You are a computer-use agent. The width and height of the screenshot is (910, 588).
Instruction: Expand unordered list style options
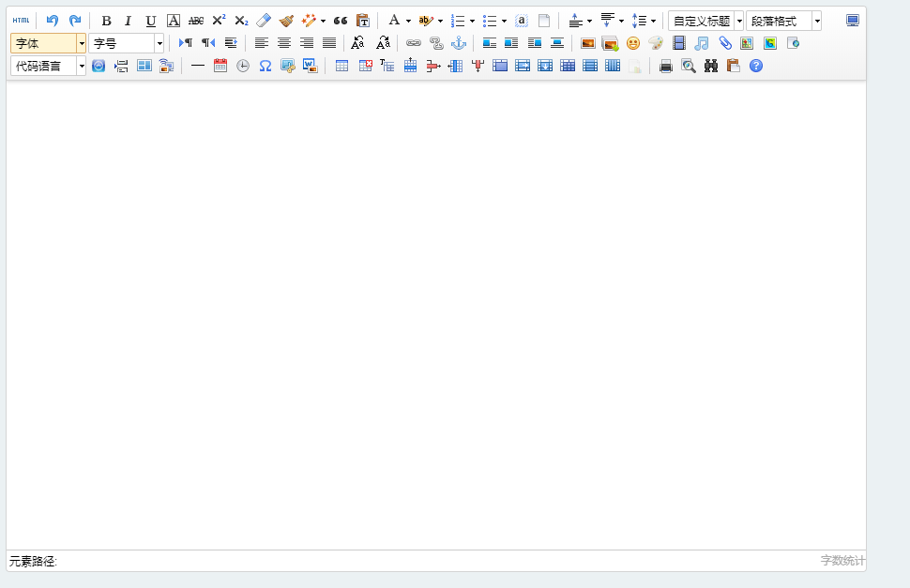[x=505, y=21]
